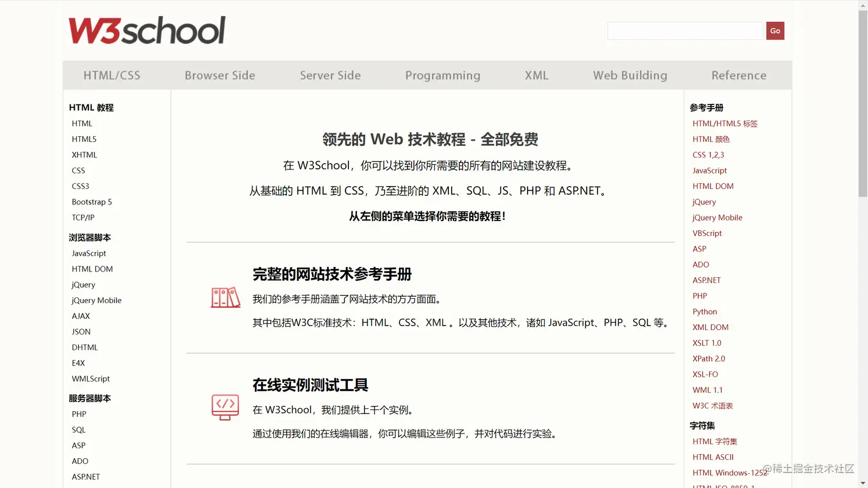Open the Bootstrap 5 tutorial
The width and height of the screenshot is (868, 488).
[92, 202]
